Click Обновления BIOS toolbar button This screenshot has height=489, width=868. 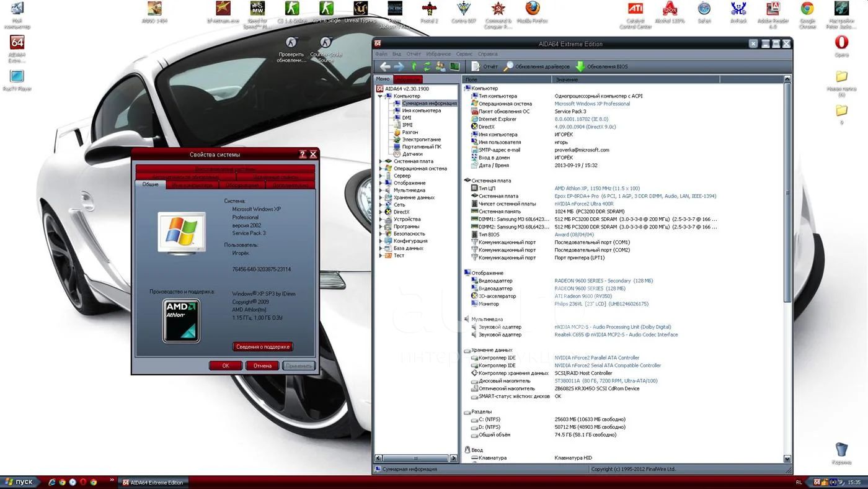click(x=601, y=66)
